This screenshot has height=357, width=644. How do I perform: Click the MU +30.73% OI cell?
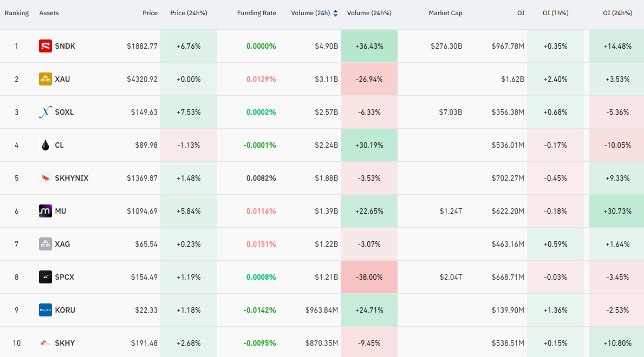coord(616,211)
